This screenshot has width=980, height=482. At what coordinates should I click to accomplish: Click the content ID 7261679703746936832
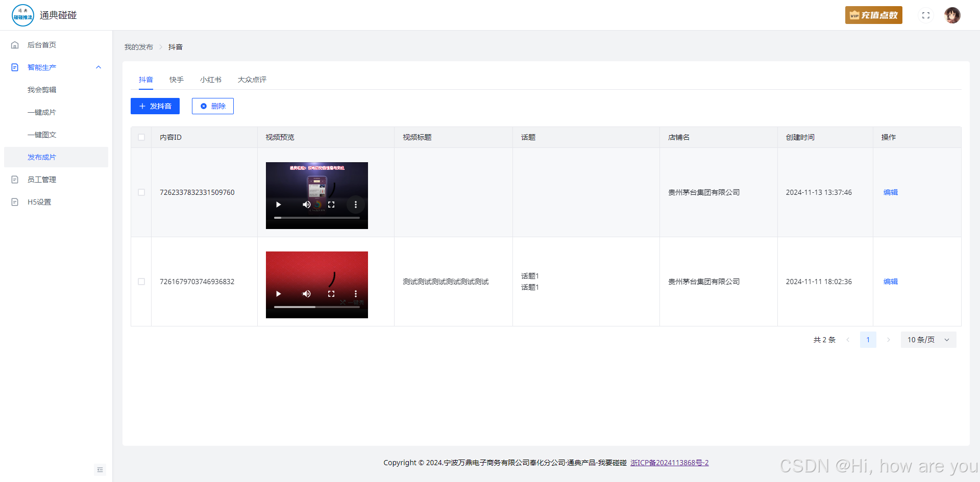pos(197,282)
